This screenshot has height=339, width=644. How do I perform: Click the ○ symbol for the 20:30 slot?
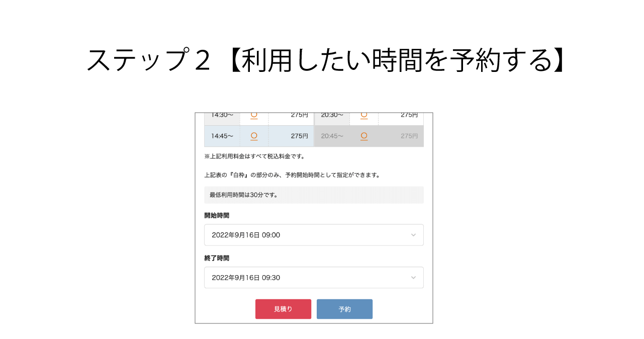pos(363,115)
